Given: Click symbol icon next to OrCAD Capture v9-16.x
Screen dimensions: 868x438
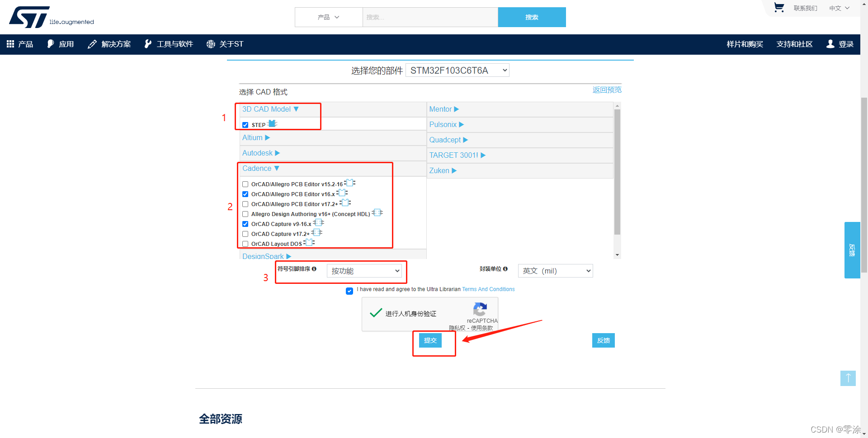Looking at the screenshot, I should (x=319, y=222).
